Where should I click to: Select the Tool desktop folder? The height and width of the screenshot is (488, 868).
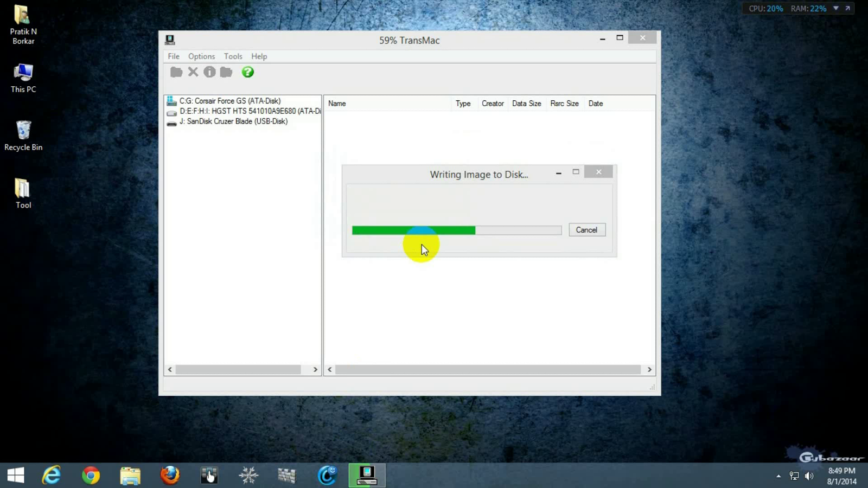click(23, 194)
